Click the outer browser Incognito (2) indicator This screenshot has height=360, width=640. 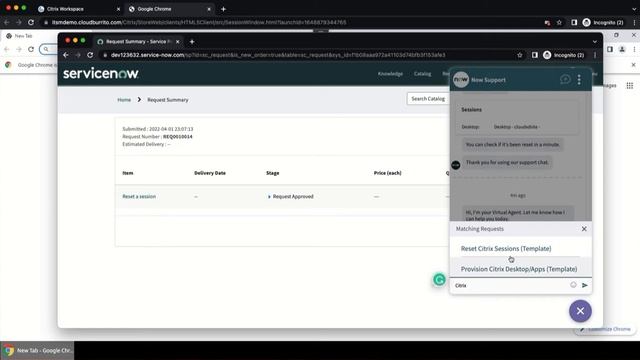(x=603, y=22)
